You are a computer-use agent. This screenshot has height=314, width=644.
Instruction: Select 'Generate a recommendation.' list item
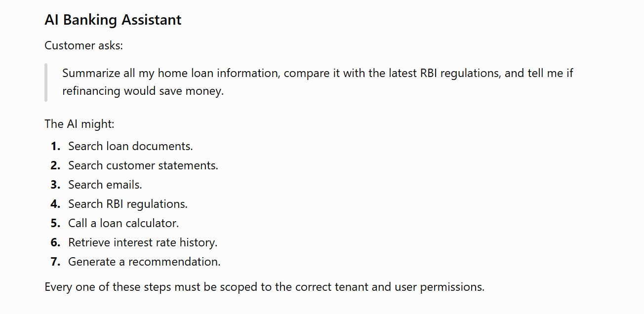pos(144,262)
